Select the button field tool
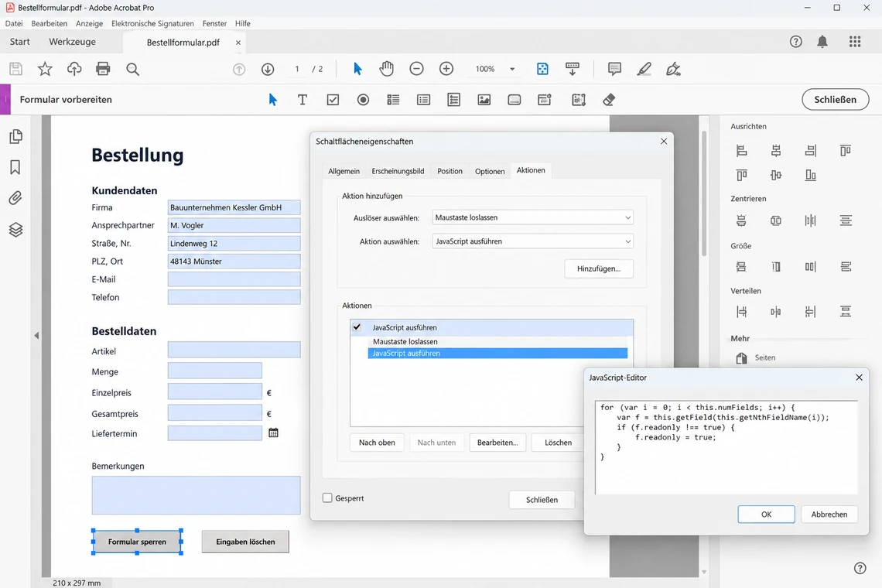This screenshot has width=882, height=588. click(x=514, y=100)
